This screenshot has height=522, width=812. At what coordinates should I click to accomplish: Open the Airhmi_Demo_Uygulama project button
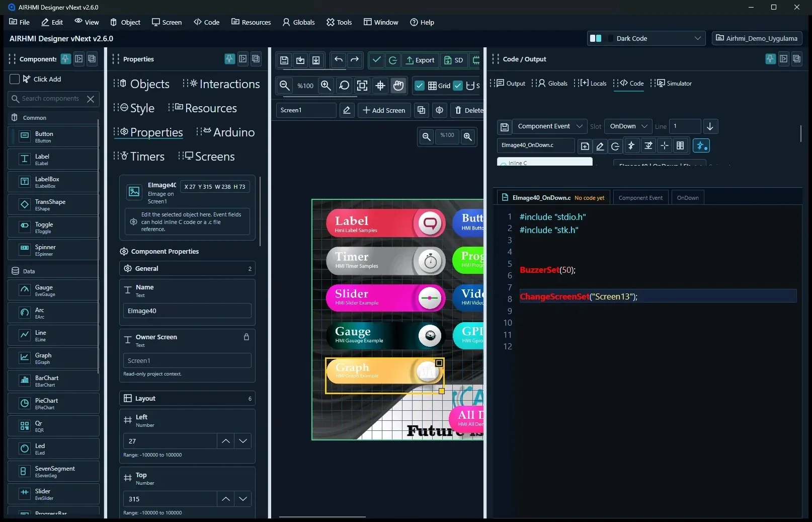757,38
